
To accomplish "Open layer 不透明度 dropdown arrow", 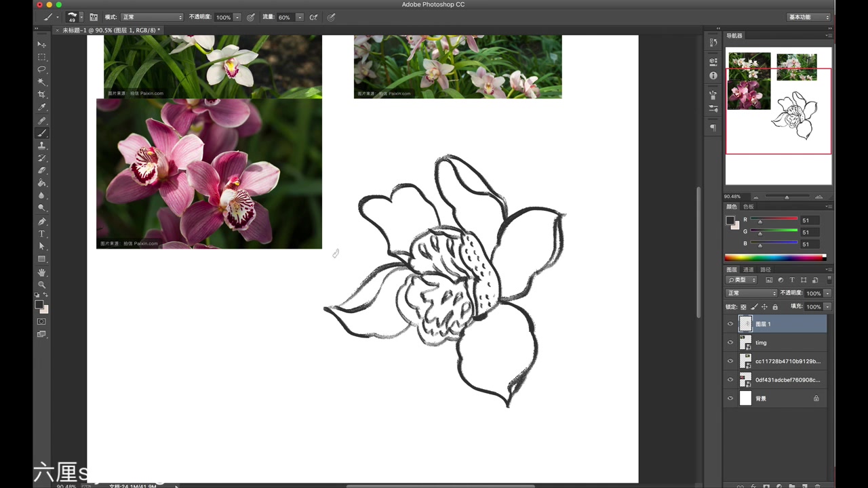I will [827, 293].
